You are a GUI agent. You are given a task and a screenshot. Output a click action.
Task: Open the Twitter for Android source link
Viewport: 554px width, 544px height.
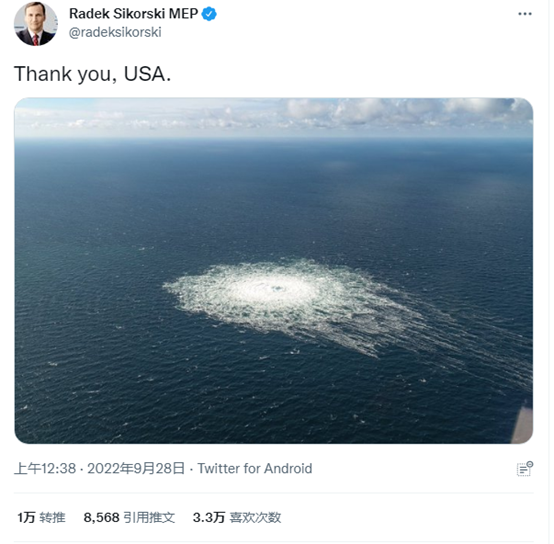[255, 468]
